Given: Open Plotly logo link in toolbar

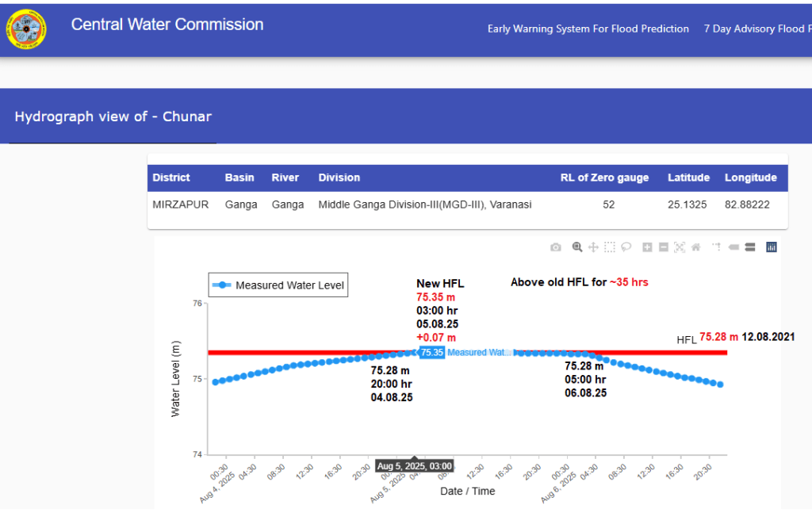Looking at the screenshot, I should 771,247.
